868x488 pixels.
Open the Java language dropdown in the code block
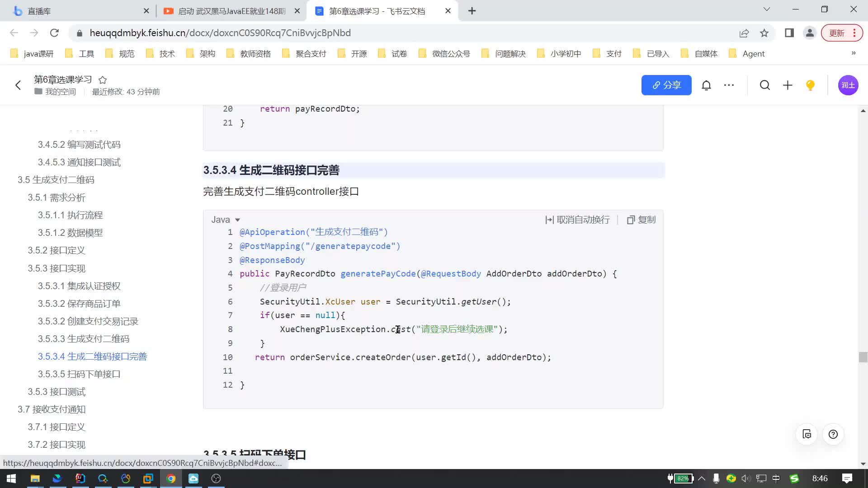coord(226,220)
